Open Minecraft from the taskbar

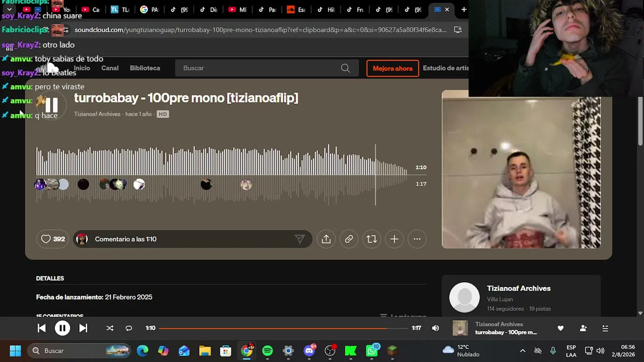coord(392,350)
